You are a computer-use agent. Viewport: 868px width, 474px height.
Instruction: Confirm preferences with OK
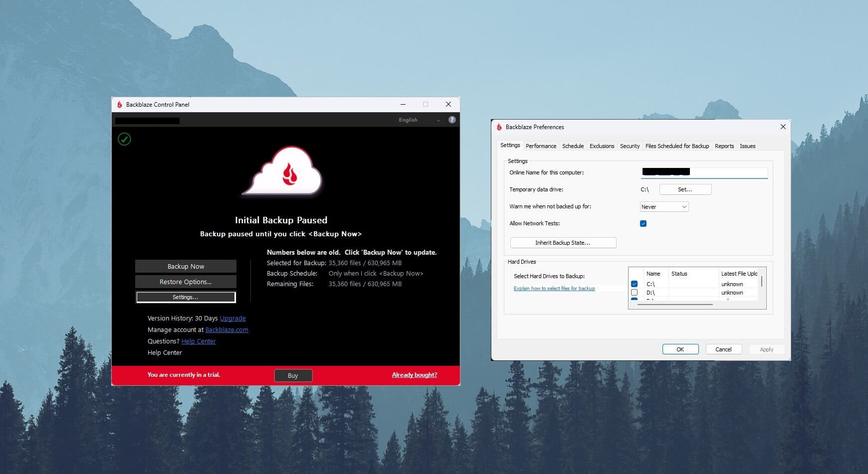point(680,349)
